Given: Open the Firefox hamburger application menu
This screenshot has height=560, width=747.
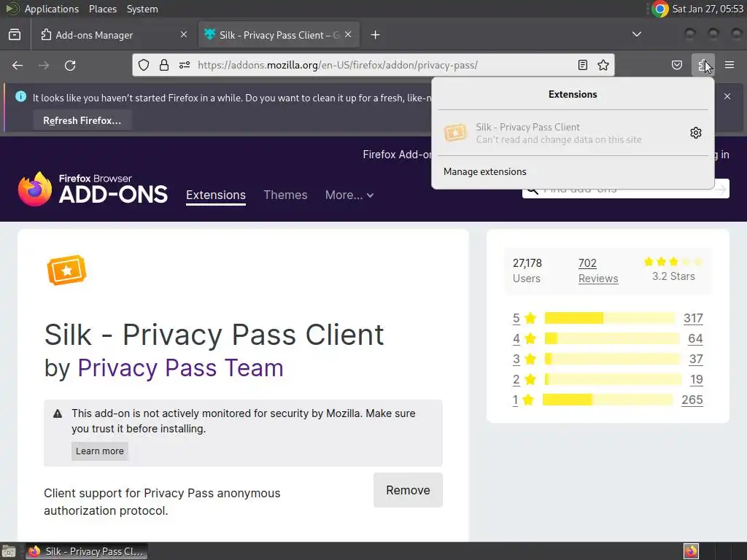Looking at the screenshot, I should (x=729, y=65).
